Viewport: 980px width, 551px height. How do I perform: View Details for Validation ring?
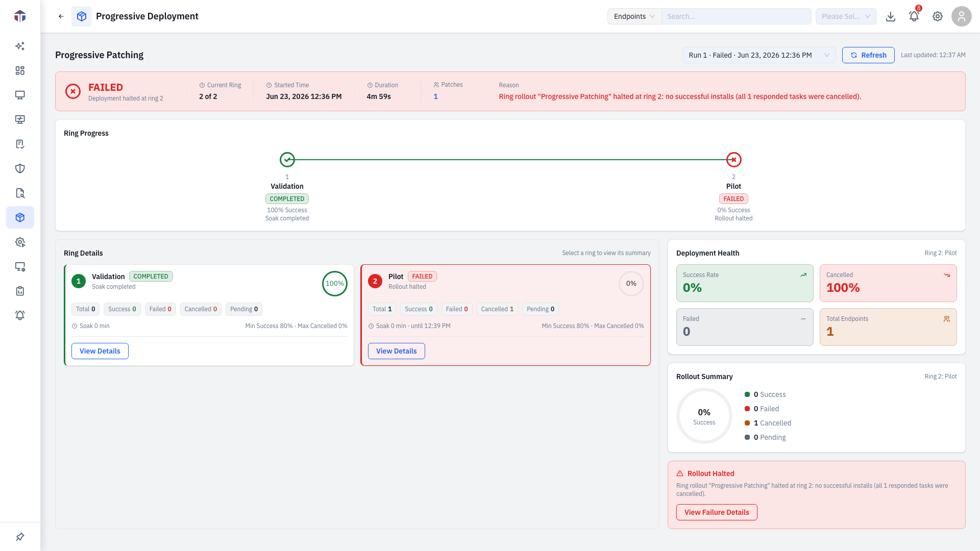coord(100,351)
